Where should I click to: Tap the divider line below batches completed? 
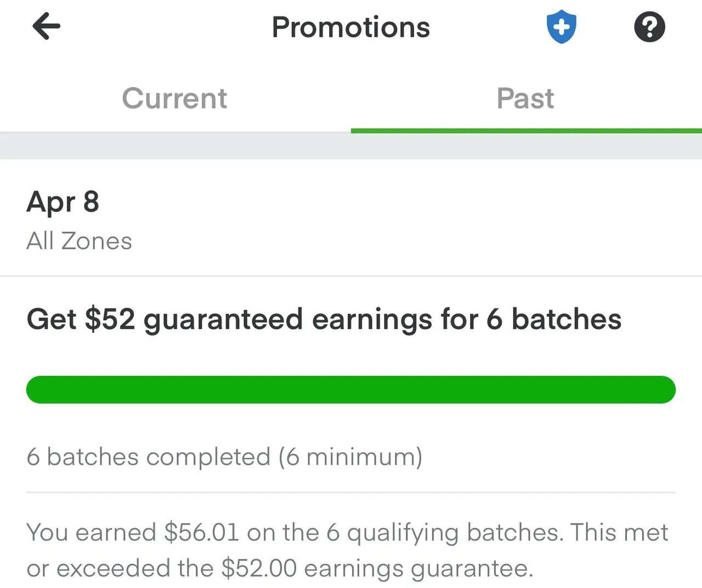(351, 492)
